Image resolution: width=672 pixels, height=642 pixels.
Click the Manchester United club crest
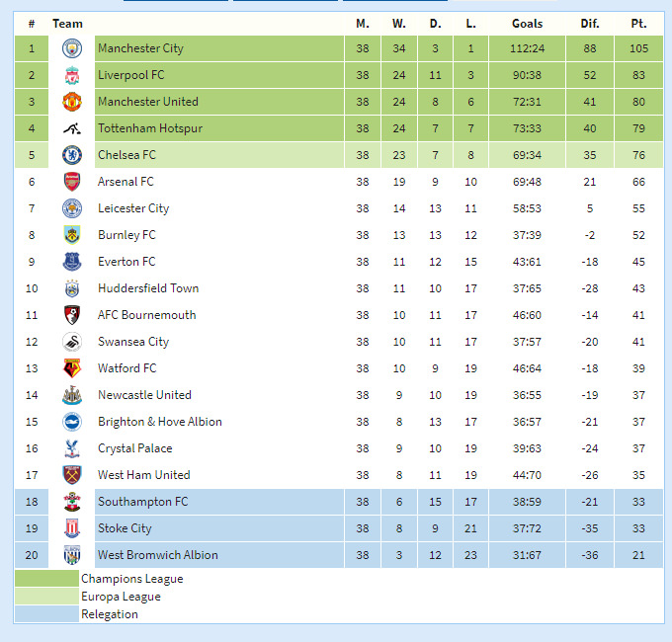pos(72,102)
